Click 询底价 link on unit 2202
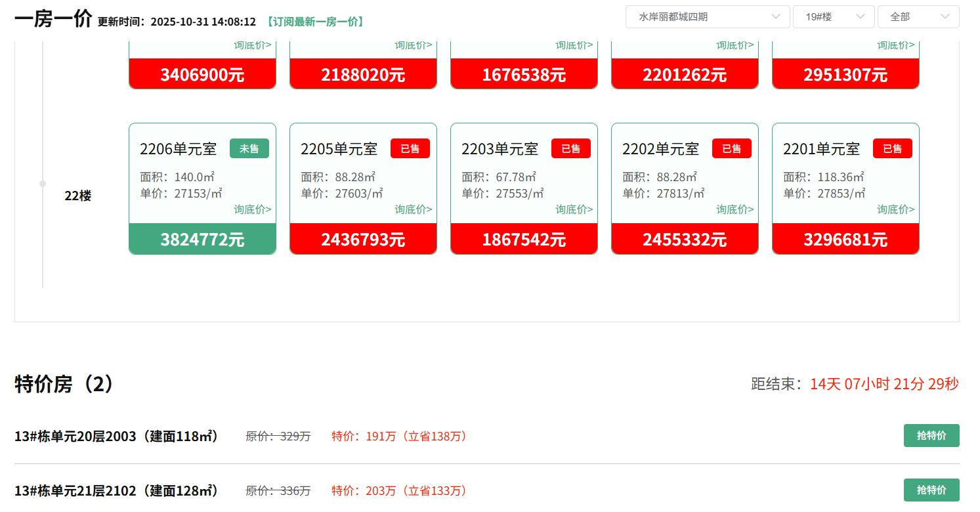 pos(735,209)
